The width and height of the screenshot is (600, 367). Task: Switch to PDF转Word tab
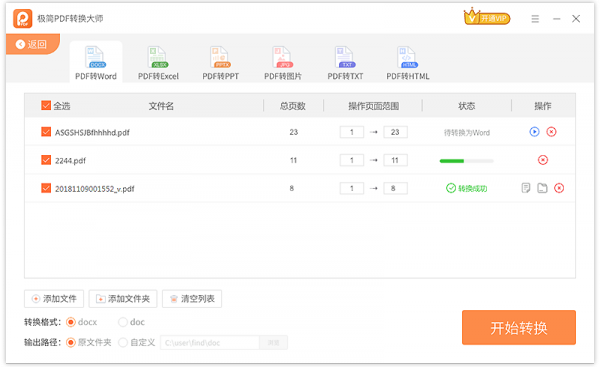coord(96,63)
